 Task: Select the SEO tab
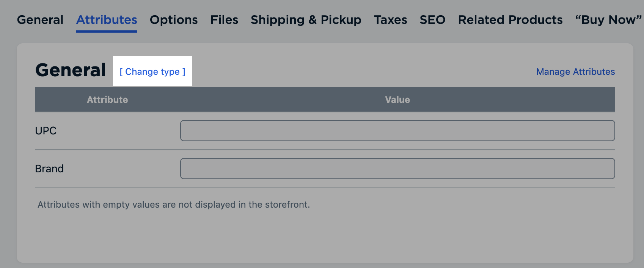tap(432, 20)
